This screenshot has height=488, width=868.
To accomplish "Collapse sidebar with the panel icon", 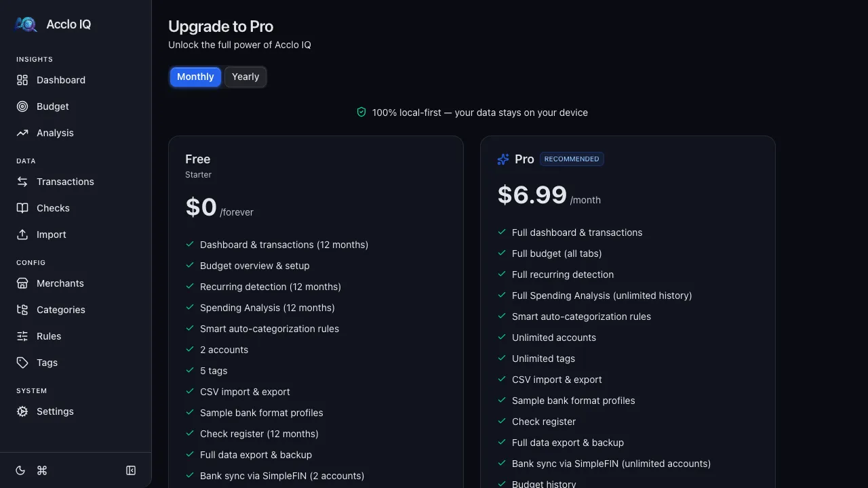I will (131, 470).
